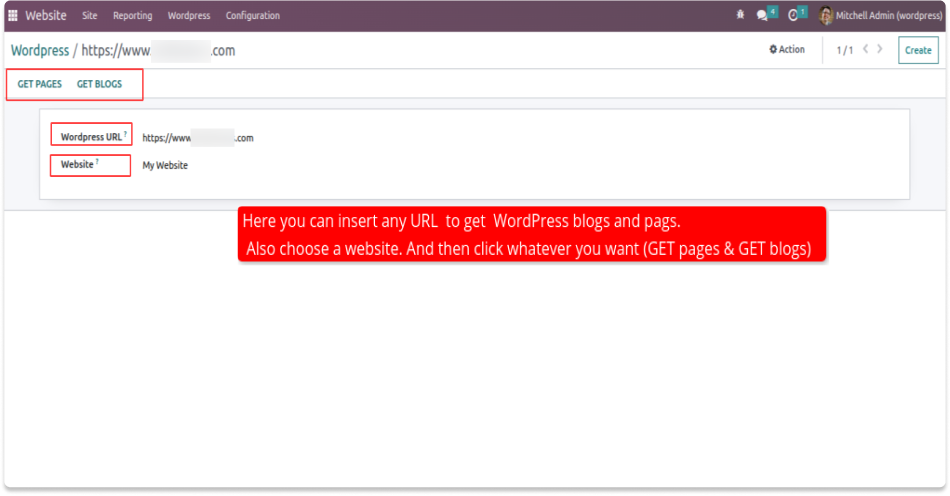Click the Website app title
The image size is (950, 496).
[46, 15]
